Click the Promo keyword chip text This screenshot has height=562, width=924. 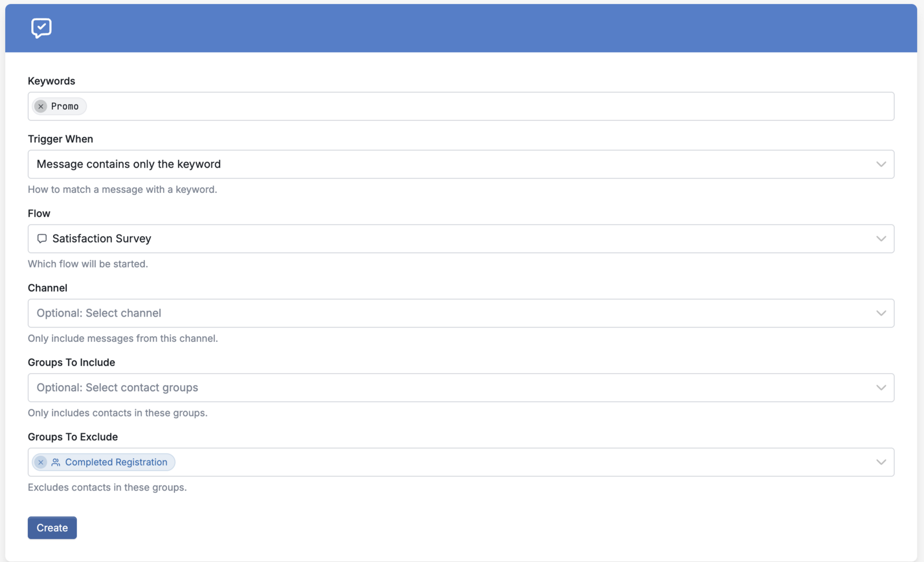(65, 106)
